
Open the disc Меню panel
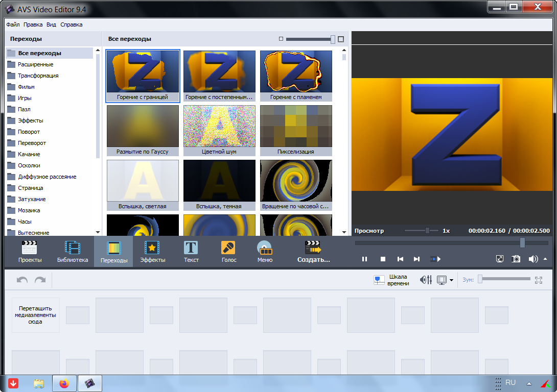coord(265,252)
